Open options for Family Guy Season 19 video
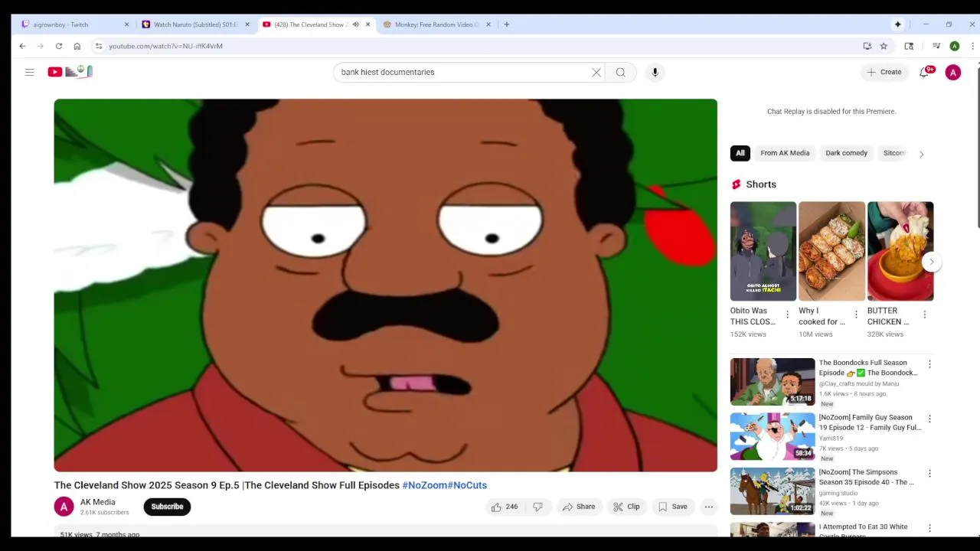This screenshot has width=980, height=551. tap(929, 419)
